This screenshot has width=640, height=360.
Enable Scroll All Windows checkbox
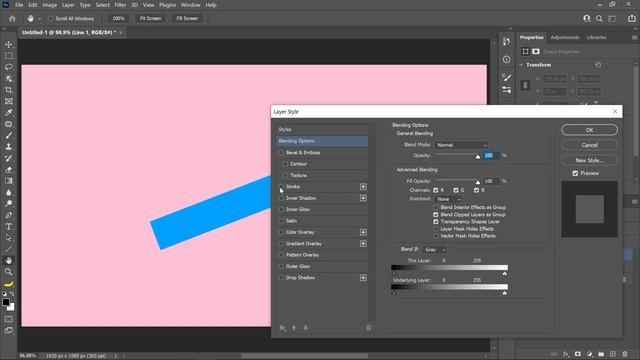(51, 19)
